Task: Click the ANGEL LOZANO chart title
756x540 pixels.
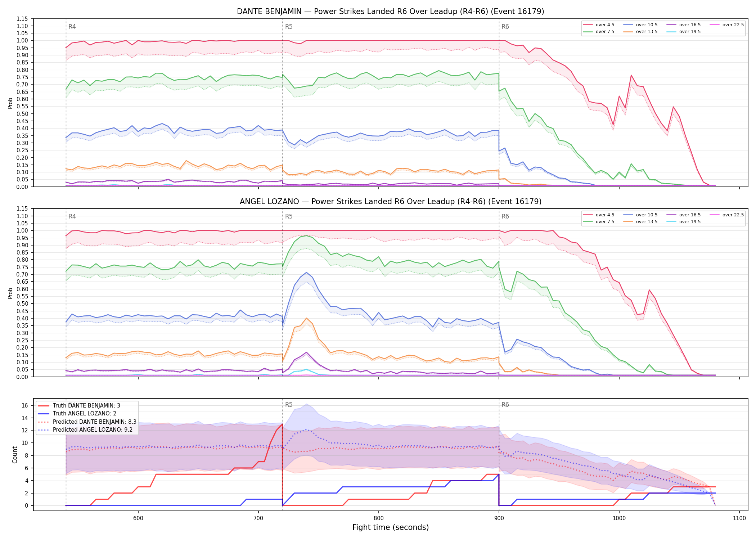Action: tap(390, 202)
